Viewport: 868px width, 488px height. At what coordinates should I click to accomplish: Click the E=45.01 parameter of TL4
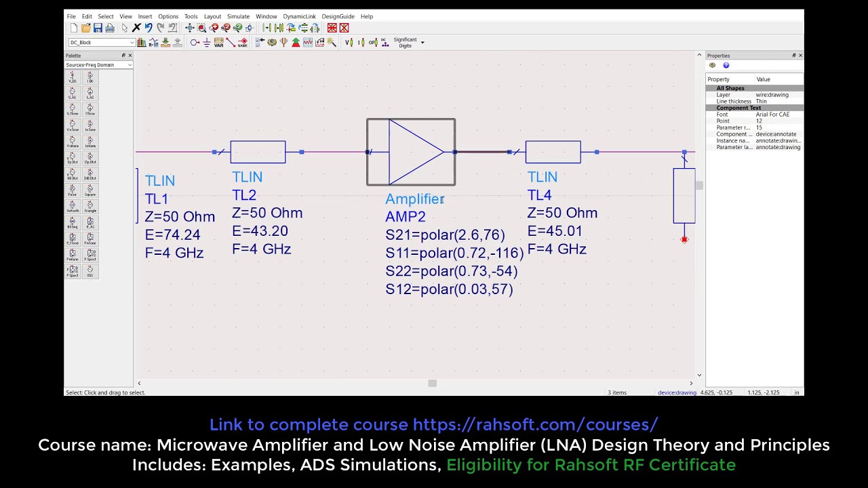tap(555, 231)
